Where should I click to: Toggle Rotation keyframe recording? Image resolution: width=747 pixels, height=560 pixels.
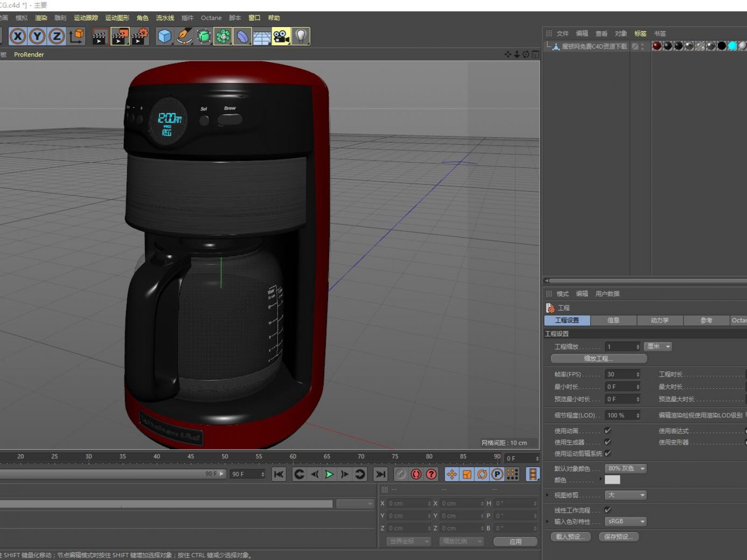pyautogui.click(x=482, y=474)
